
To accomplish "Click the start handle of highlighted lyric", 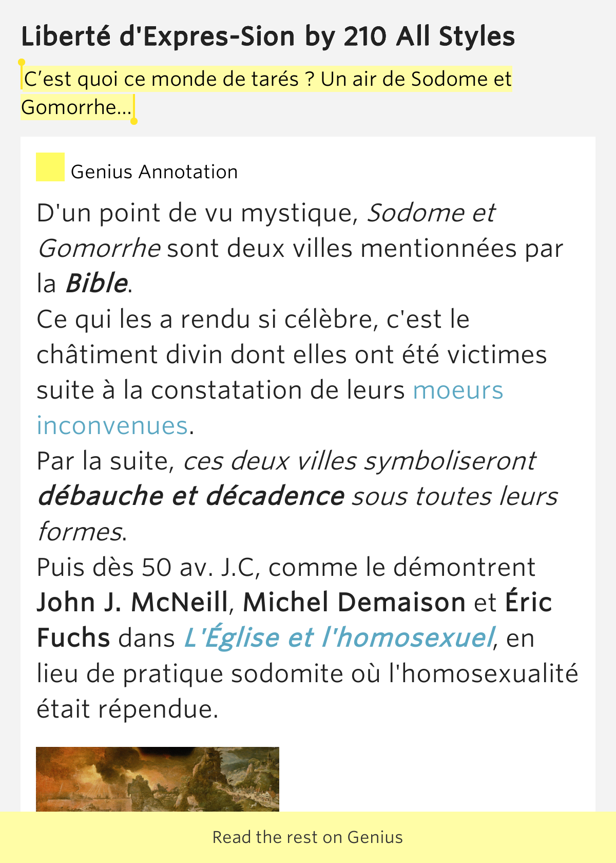I will (x=22, y=63).
